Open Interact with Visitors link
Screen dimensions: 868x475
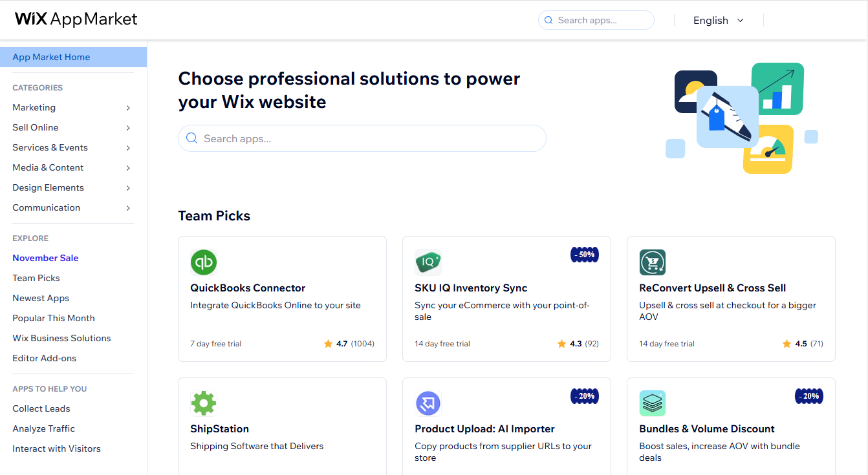pos(56,449)
